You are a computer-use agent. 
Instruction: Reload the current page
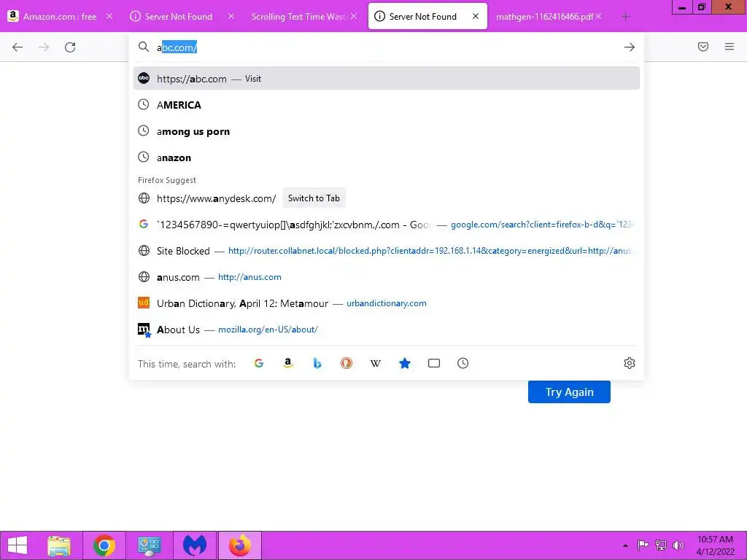(70, 47)
